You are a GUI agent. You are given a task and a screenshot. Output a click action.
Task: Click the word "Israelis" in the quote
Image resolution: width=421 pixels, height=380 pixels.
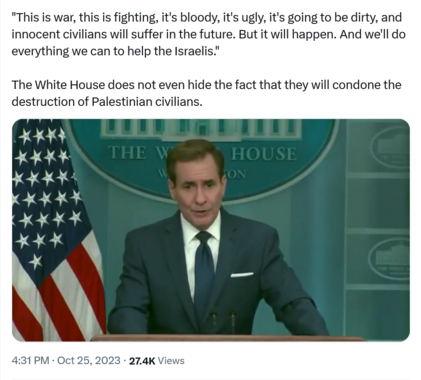click(x=195, y=51)
